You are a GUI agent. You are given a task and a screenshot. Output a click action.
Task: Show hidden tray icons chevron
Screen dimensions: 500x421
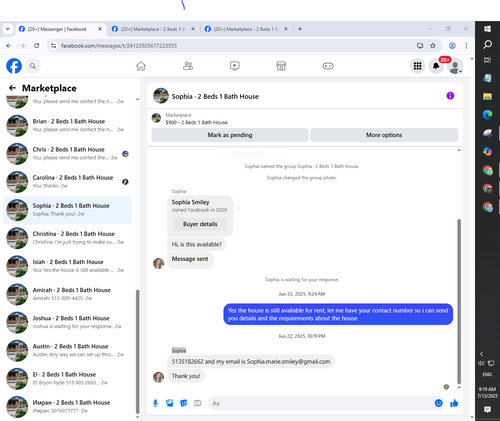coord(481,354)
